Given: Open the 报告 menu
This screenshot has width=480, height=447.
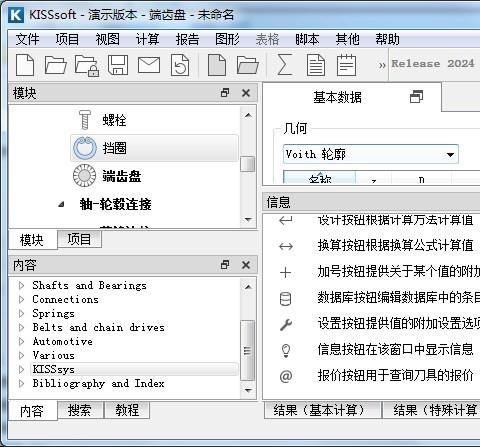Looking at the screenshot, I should coord(187,39).
